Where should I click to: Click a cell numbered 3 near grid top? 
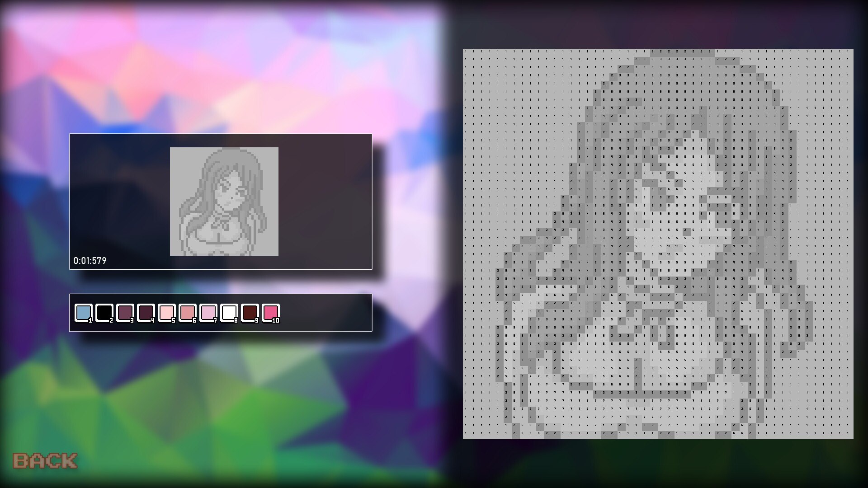click(652, 59)
